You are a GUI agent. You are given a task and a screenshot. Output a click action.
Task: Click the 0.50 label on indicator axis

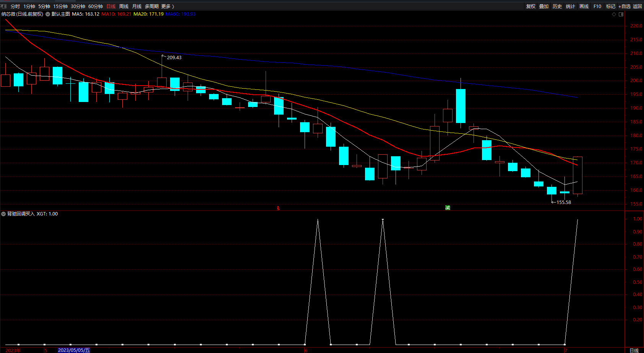(638, 282)
